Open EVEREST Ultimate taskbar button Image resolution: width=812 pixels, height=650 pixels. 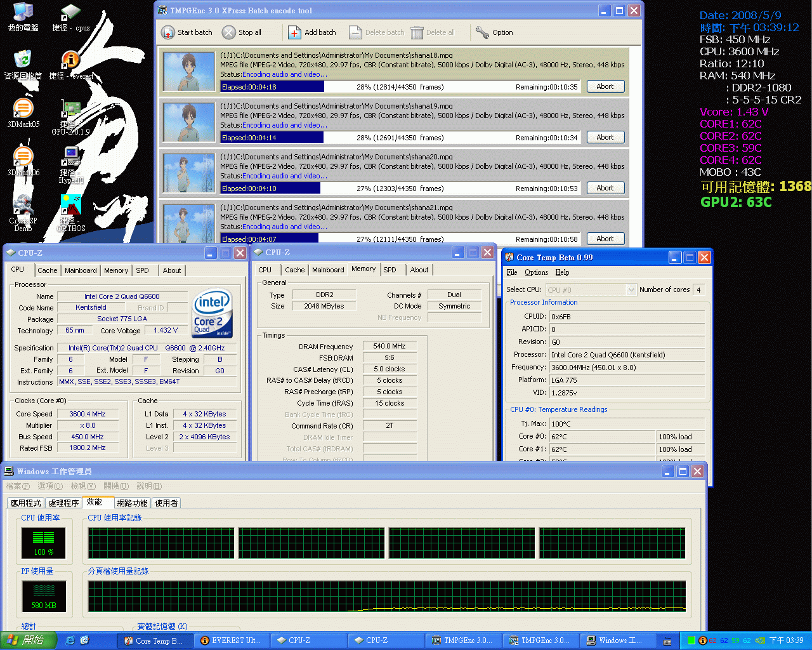(x=231, y=640)
